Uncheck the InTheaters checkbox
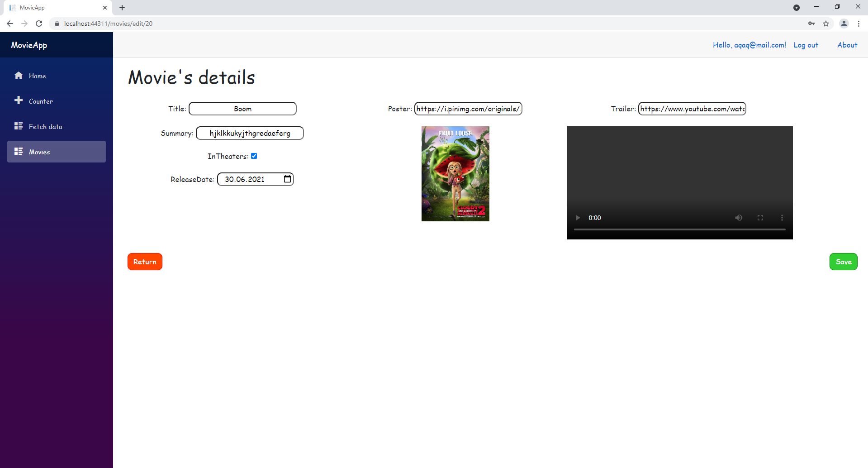The image size is (868, 468). [x=254, y=156]
